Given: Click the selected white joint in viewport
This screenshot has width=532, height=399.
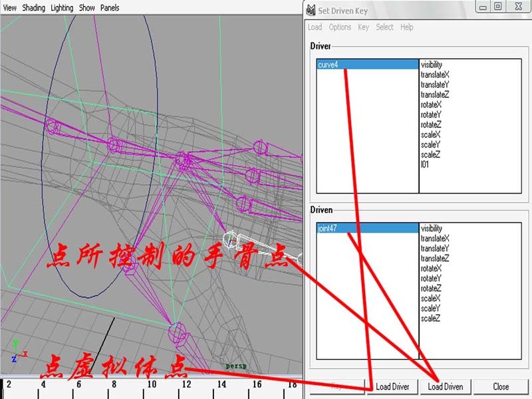Looking at the screenshot, I should [x=230, y=239].
